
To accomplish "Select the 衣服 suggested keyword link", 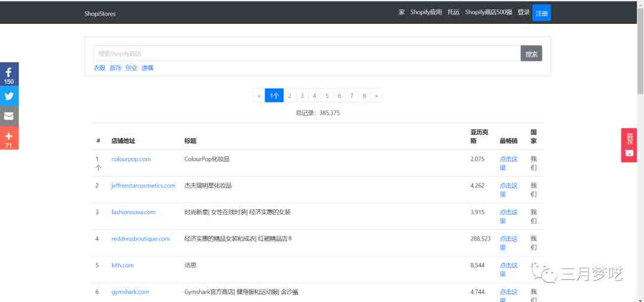I will [100, 68].
